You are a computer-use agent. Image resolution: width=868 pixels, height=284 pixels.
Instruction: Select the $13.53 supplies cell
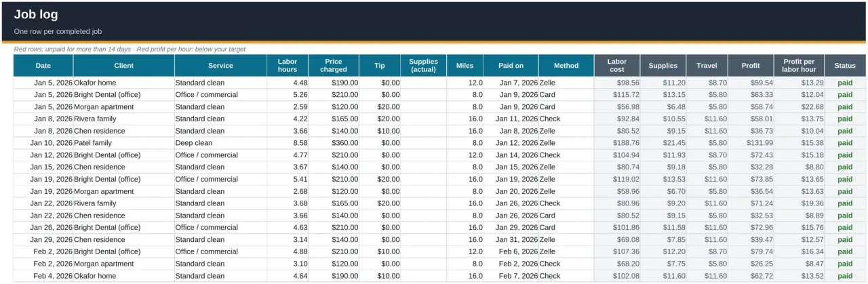663,180
